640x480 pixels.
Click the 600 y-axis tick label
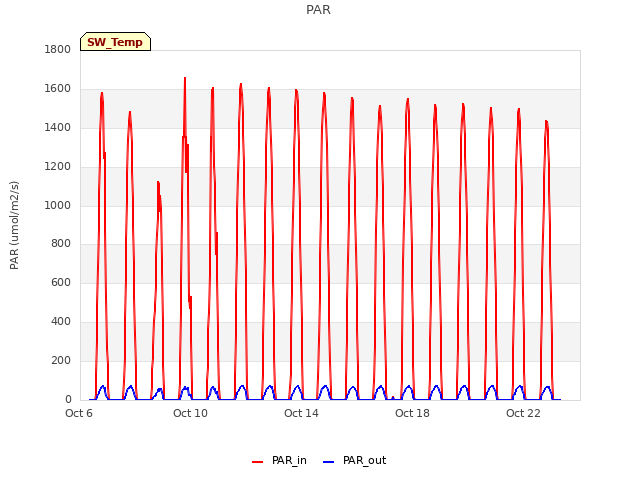tap(61, 283)
